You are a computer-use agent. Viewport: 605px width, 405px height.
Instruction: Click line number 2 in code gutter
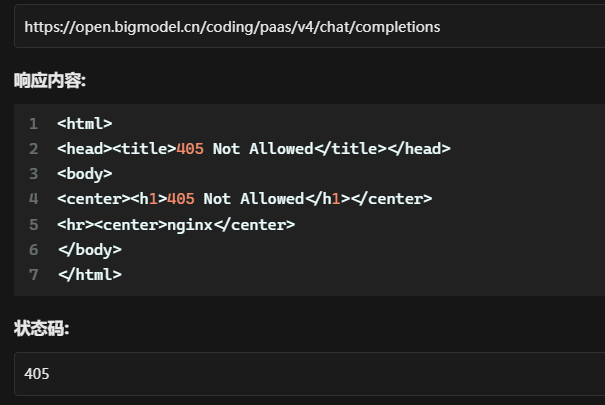pyautogui.click(x=34, y=149)
